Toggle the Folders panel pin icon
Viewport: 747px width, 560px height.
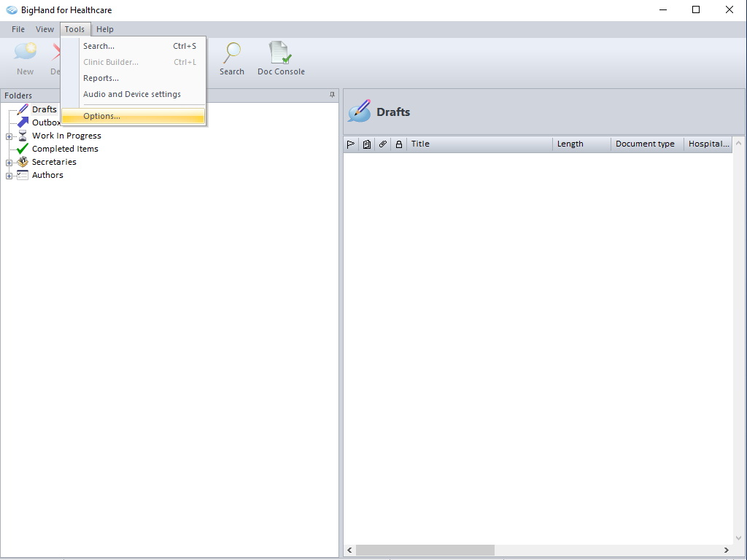pyautogui.click(x=332, y=95)
